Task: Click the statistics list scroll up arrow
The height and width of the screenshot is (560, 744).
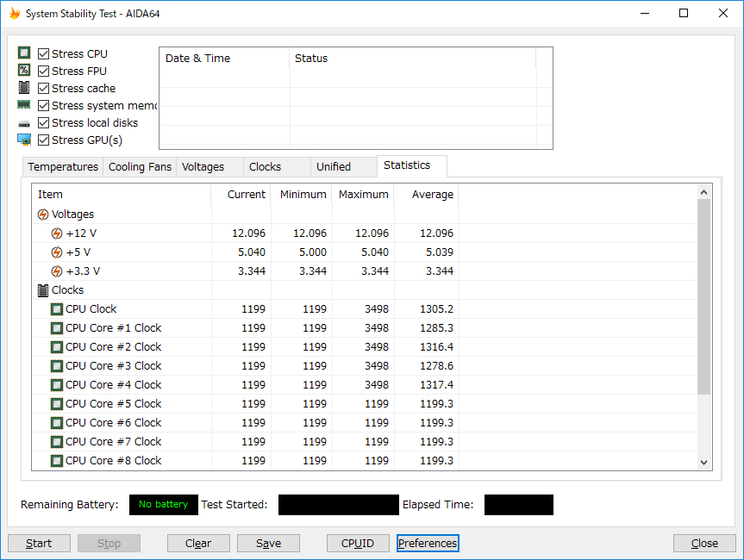Action: (x=703, y=192)
